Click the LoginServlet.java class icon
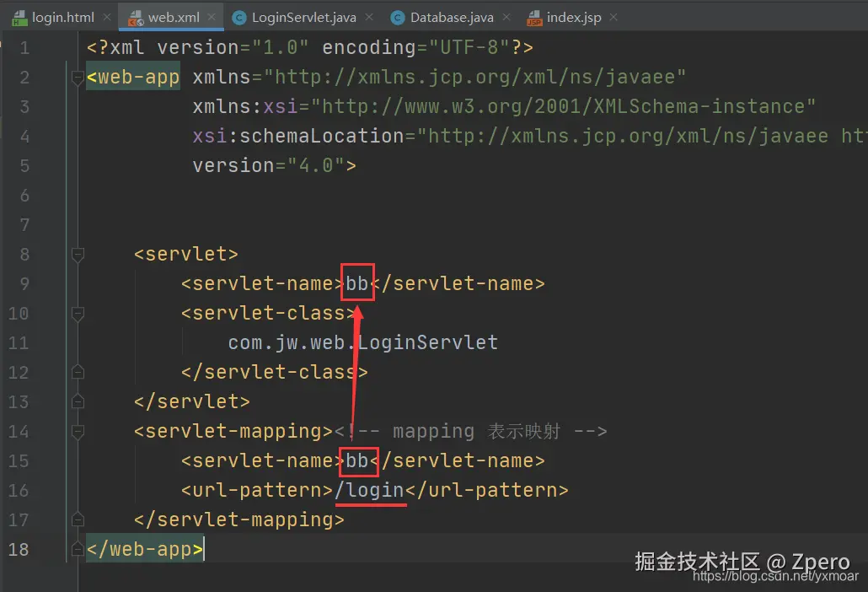This screenshot has height=592, width=868. [238, 18]
